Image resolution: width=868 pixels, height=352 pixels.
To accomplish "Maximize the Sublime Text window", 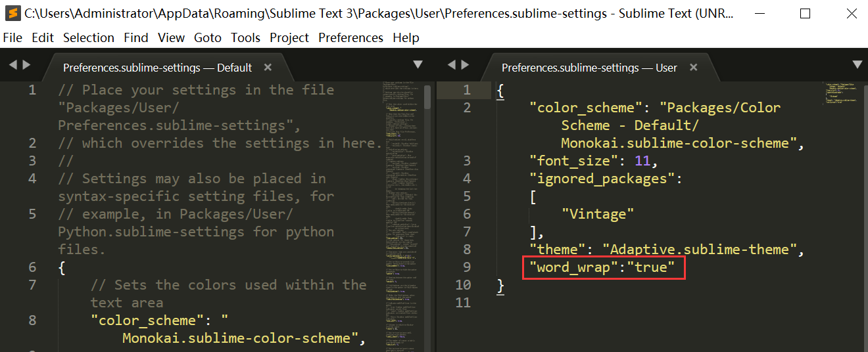I will pos(805,13).
